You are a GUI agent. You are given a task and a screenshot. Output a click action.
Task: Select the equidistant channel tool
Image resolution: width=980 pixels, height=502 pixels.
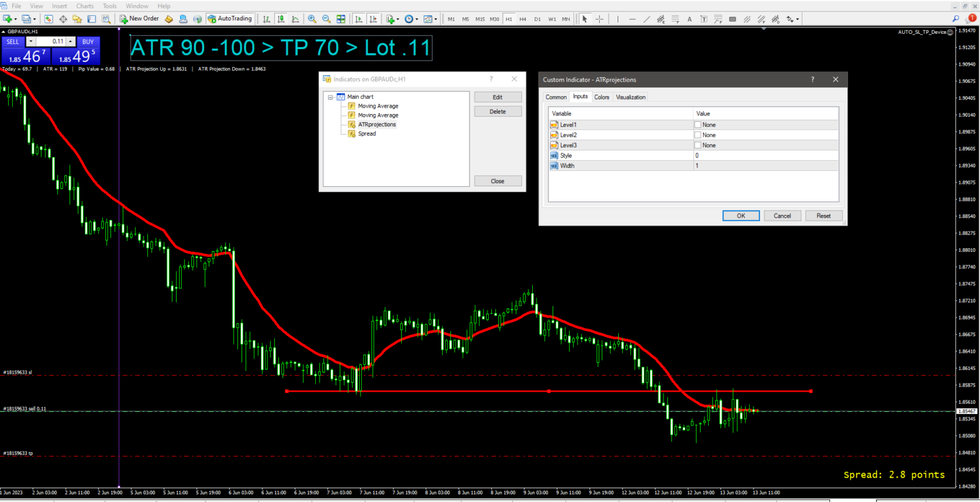point(660,18)
